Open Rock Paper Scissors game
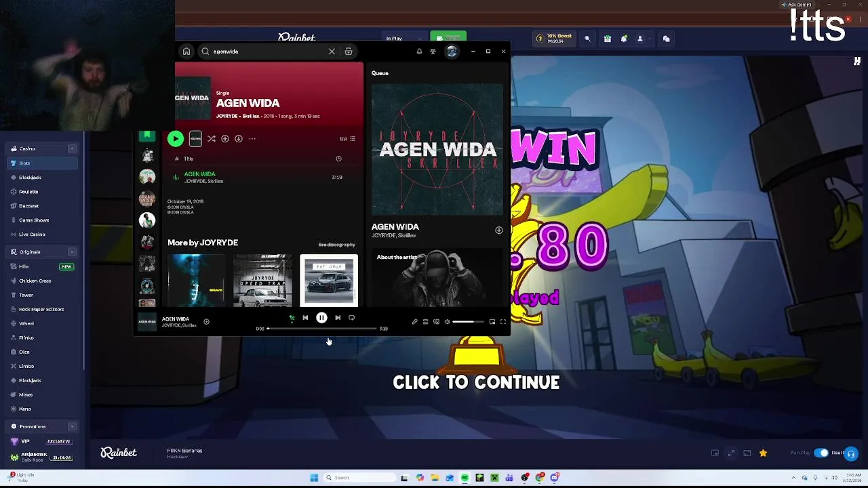The height and width of the screenshot is (488, 868). pyautogui.click(x=41, y=310)
